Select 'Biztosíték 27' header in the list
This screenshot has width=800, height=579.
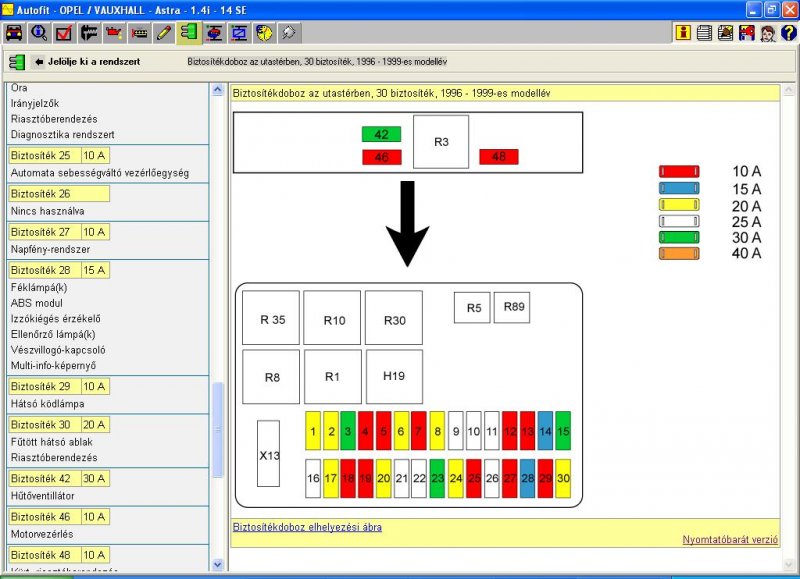pyautogui.click(x=59, y=232)
